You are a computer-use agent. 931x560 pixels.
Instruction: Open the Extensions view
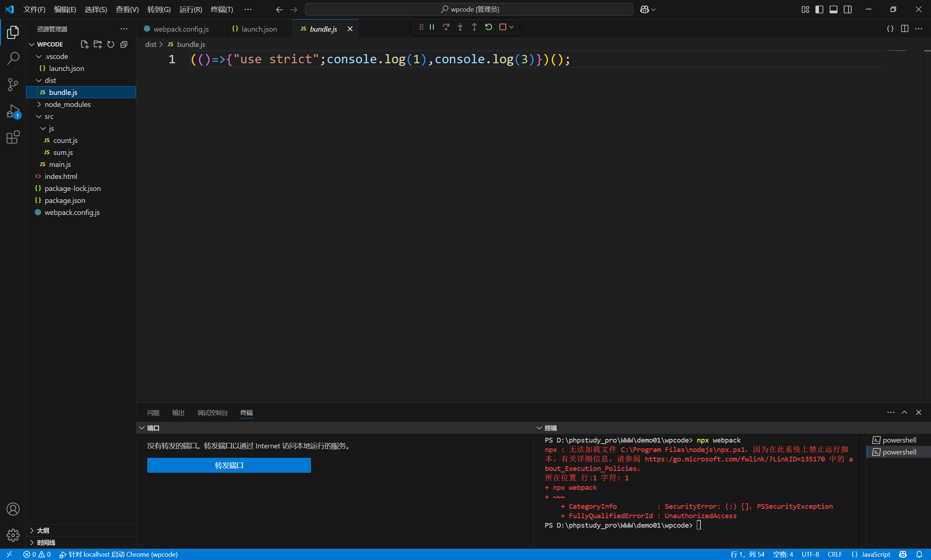tap(13, 137)
